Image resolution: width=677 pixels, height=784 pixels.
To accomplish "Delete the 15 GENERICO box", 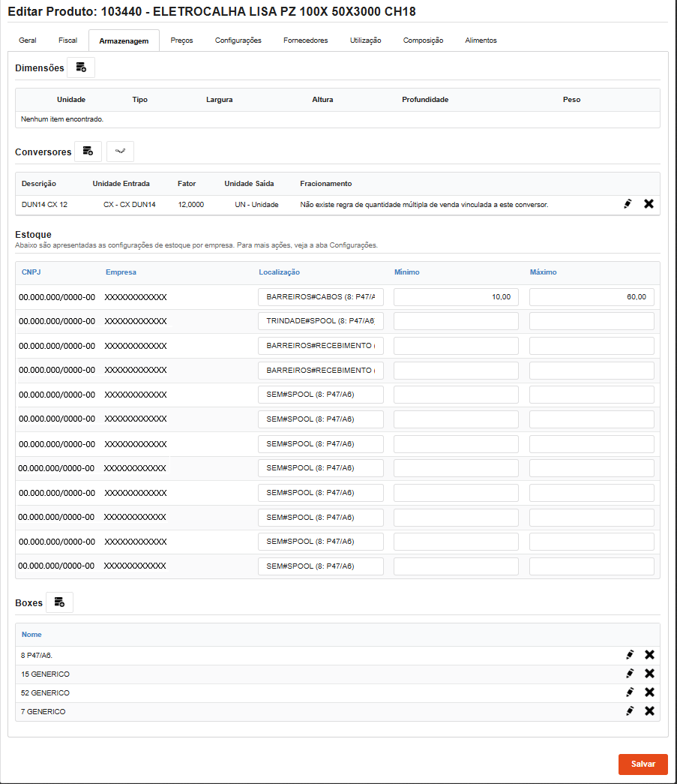I will pyautogui.click(x=649, y=673).
